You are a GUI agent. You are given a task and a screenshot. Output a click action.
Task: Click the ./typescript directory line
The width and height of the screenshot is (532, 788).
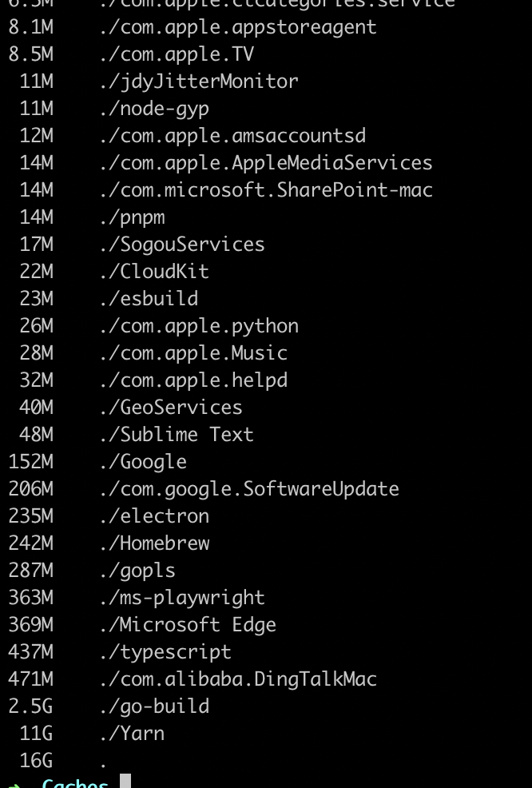(x=165, y=651)
